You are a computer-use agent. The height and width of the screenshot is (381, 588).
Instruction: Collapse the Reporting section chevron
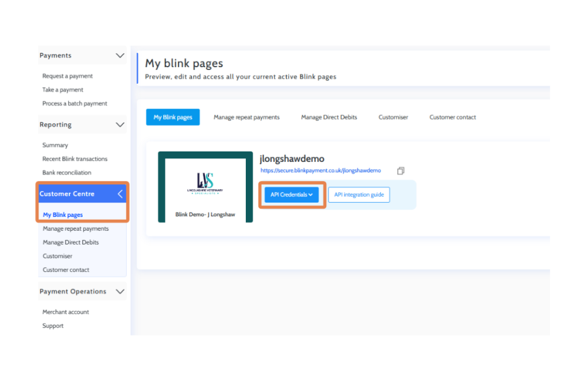(120, 125)
